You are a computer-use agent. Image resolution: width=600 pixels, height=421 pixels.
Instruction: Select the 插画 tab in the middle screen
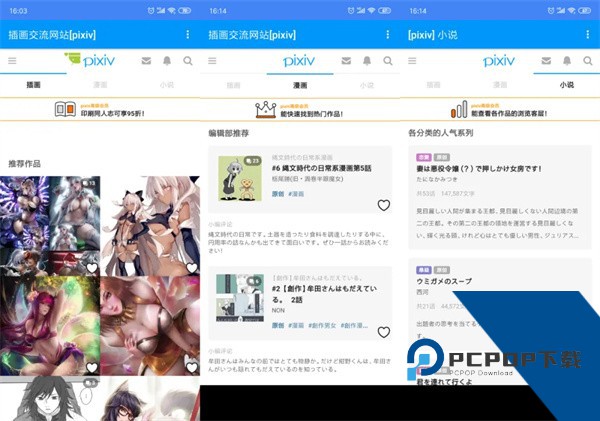pos(234,86)
